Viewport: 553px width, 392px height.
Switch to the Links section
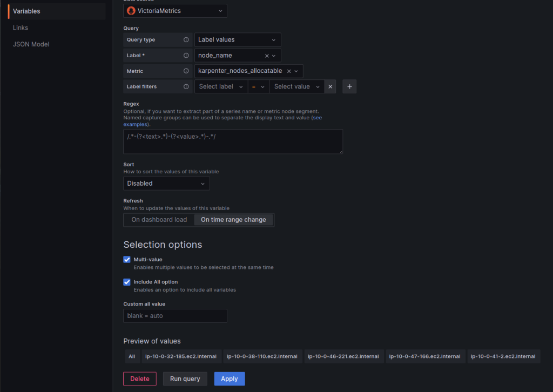20,28
